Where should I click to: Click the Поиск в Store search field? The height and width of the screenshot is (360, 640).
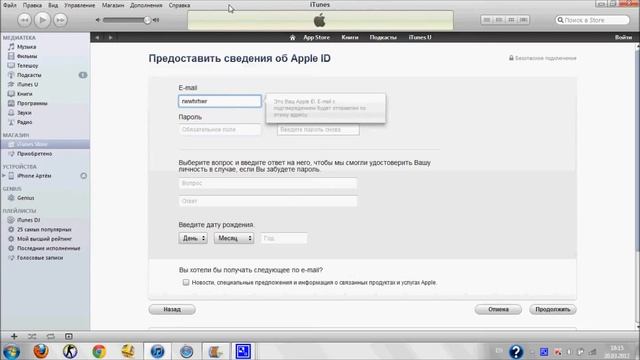[x=593, y=20]
